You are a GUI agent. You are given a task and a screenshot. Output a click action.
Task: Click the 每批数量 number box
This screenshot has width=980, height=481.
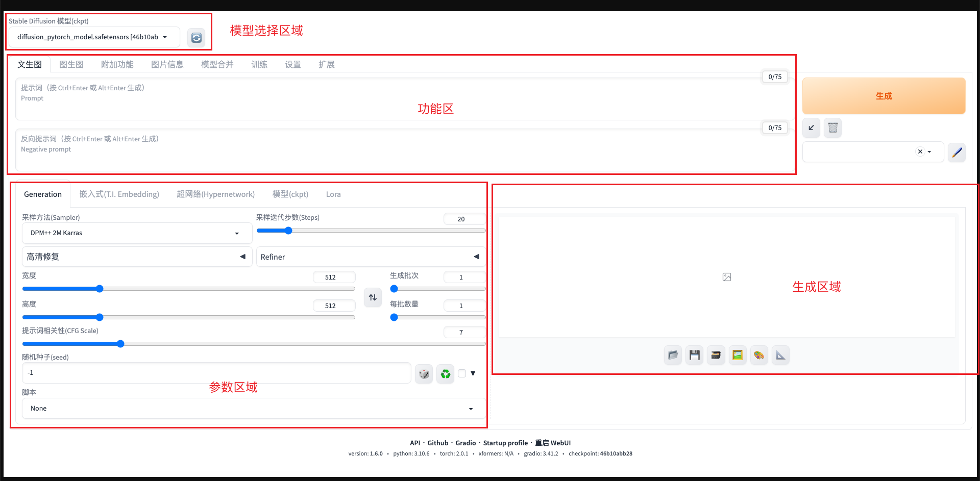click(x=464, y=306)
